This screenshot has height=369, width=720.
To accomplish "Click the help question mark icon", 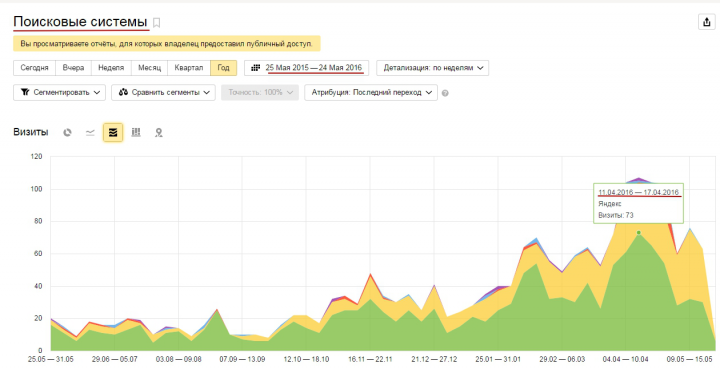I will click(445, 93).
